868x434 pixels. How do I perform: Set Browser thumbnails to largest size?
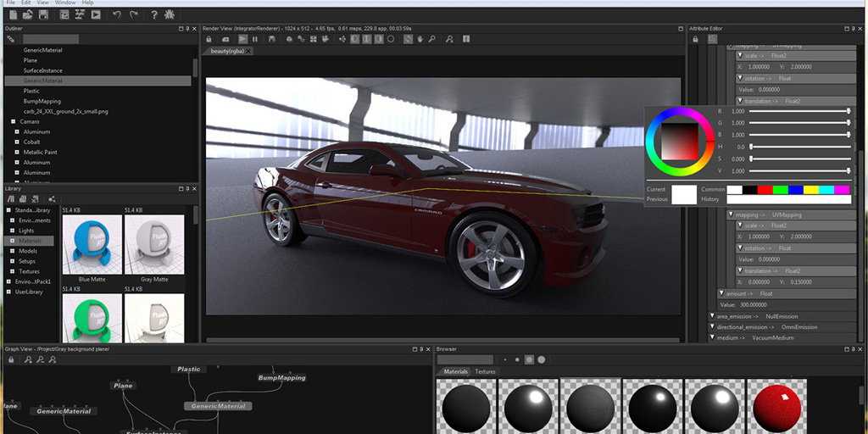[541, 359]
